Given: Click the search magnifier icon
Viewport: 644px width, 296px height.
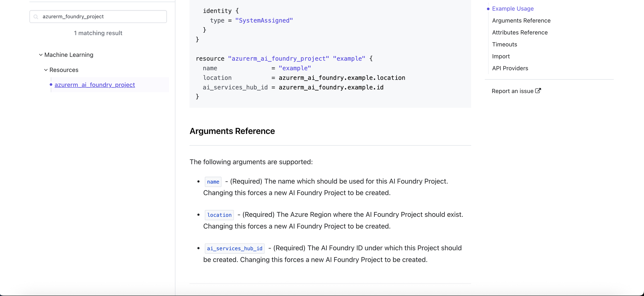Looking at the screenshot, I should (36, 17).
